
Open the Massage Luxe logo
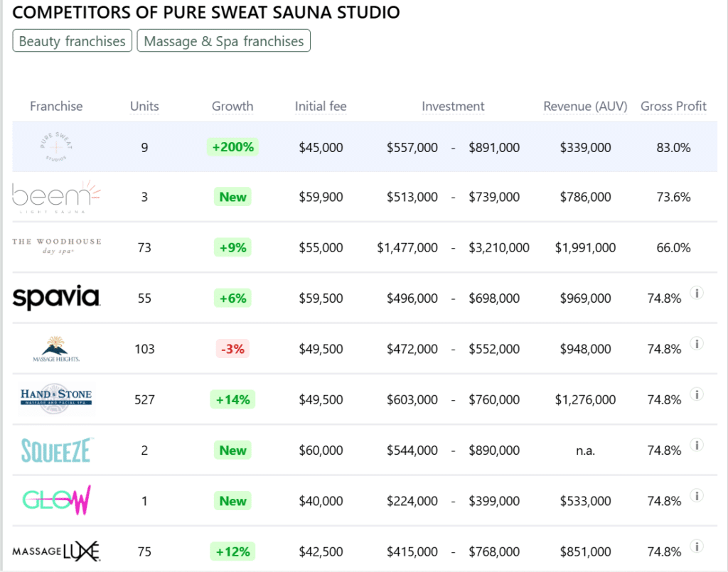(56, 551)
